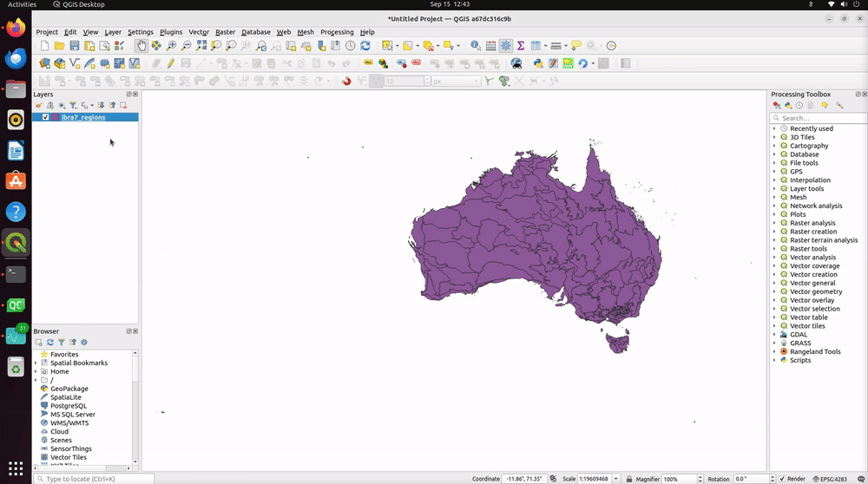
Task: Expand the Home folder in Browser
Action: pyautogui.click(x=36, y=371)
